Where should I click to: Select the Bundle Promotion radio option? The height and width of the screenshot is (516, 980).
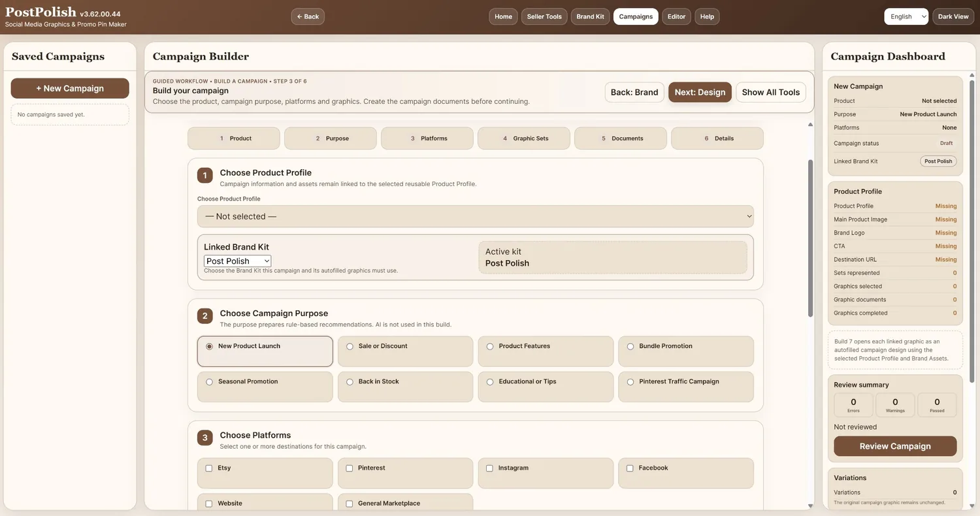(x=630, y=347)
